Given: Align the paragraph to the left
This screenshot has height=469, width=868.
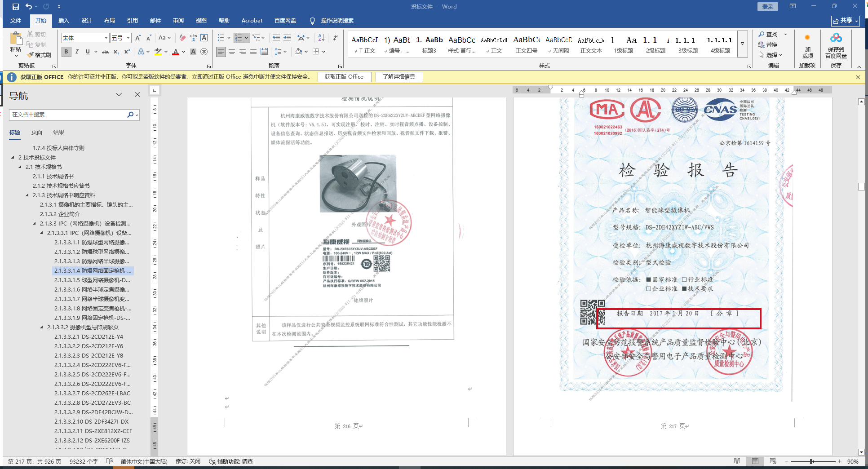Looking at the screenshot, I should (221, 52).
